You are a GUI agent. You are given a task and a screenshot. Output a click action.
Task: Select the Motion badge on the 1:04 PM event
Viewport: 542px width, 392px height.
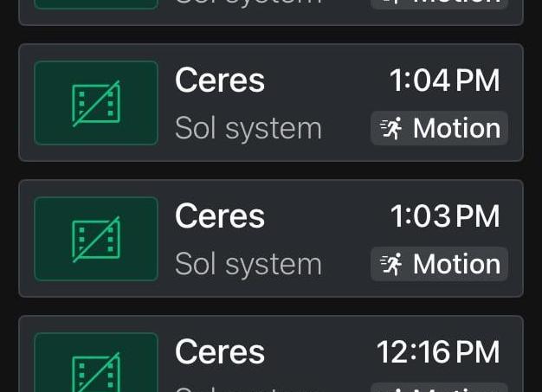tap(440, 129)
